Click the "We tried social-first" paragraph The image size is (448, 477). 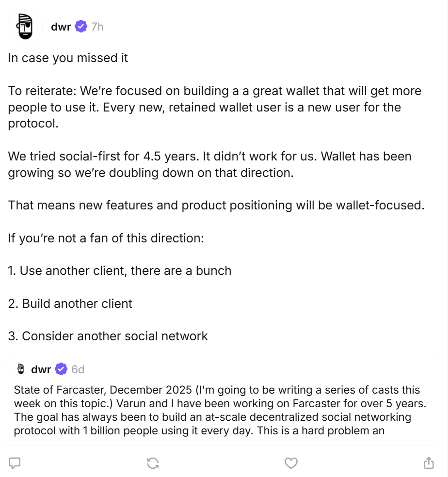(x=209, y=164)
